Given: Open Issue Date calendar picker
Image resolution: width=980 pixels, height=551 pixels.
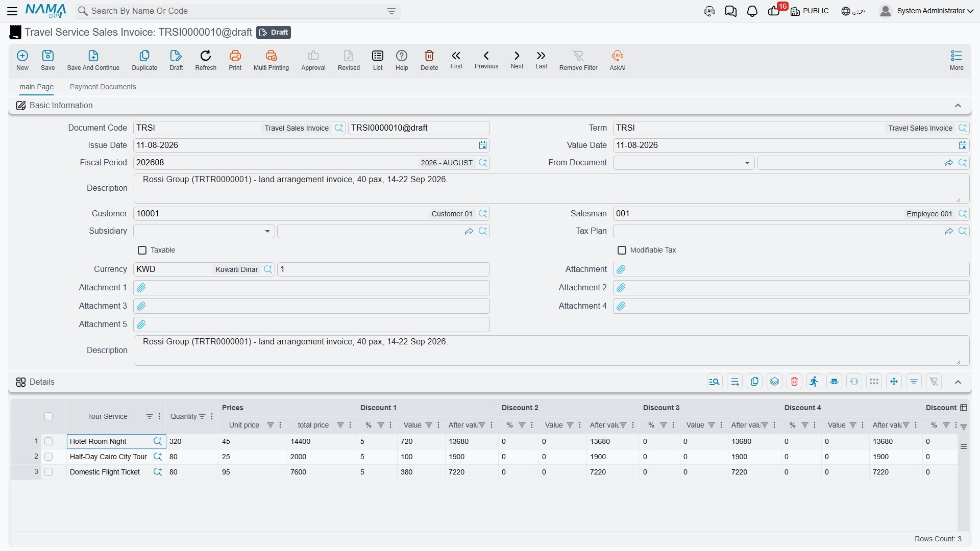Looking at the screenshot, I should coord(483,145).
